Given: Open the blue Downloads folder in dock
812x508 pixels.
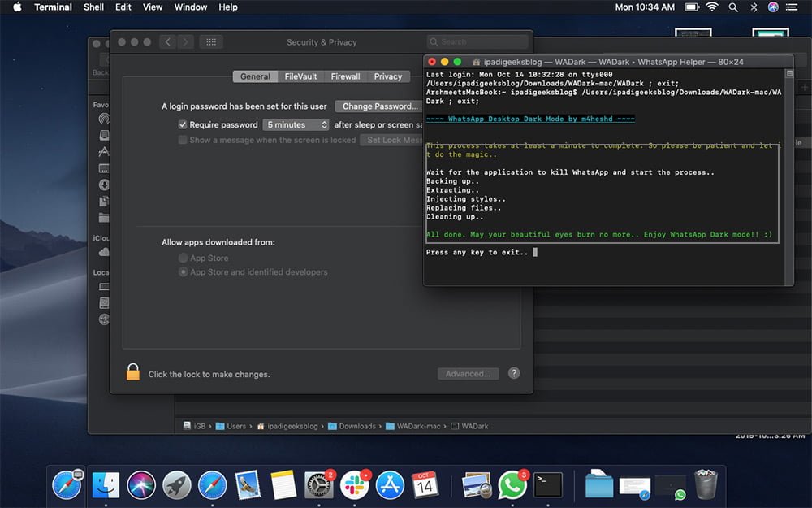Looking at the screenshot, I should click(x=599, y=484).
